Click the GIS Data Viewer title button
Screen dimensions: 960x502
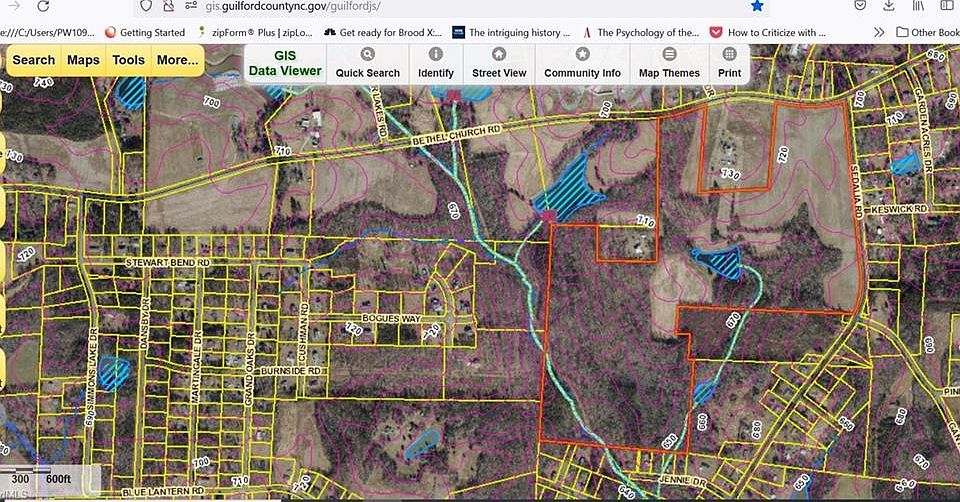pyautogui.click(x=285, y=64)
